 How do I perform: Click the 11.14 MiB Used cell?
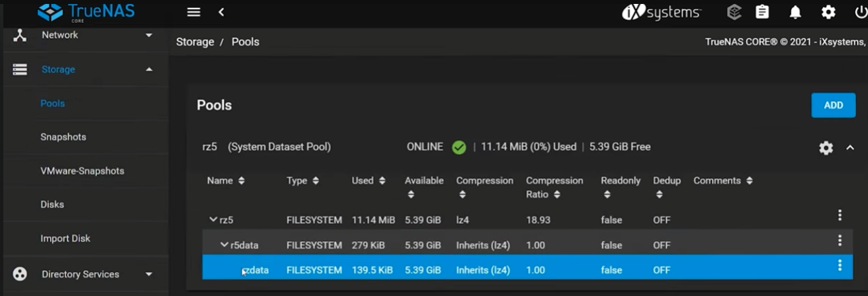click(373, 219)
